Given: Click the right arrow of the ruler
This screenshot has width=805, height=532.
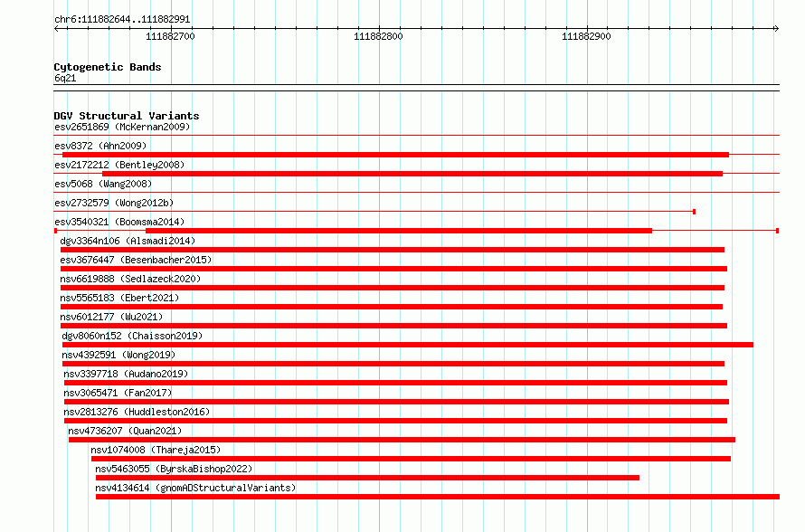Looking at the screenshot, I should (776, 28).
